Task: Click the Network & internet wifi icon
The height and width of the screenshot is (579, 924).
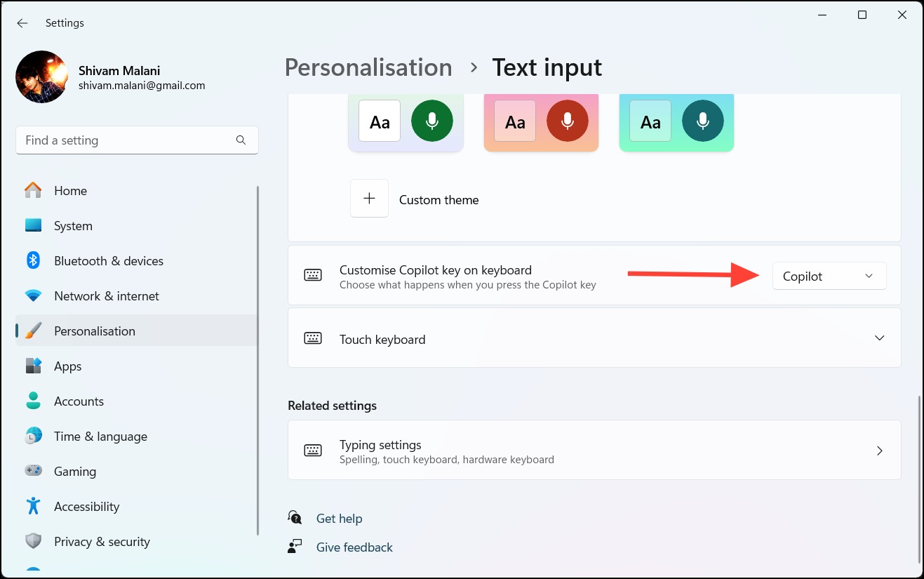Action: tap(33, 295)
